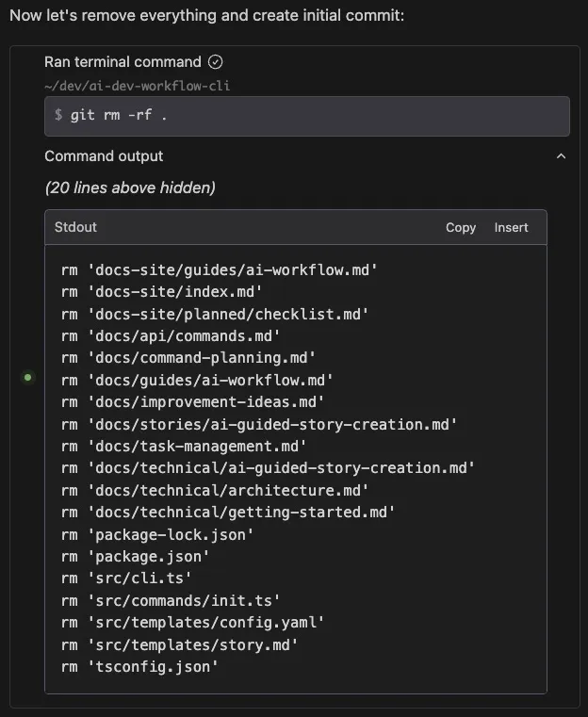Image resolution: width=588 pixels, height=717 pixels.
Task: Click the Command output heading
Action: 104,156
